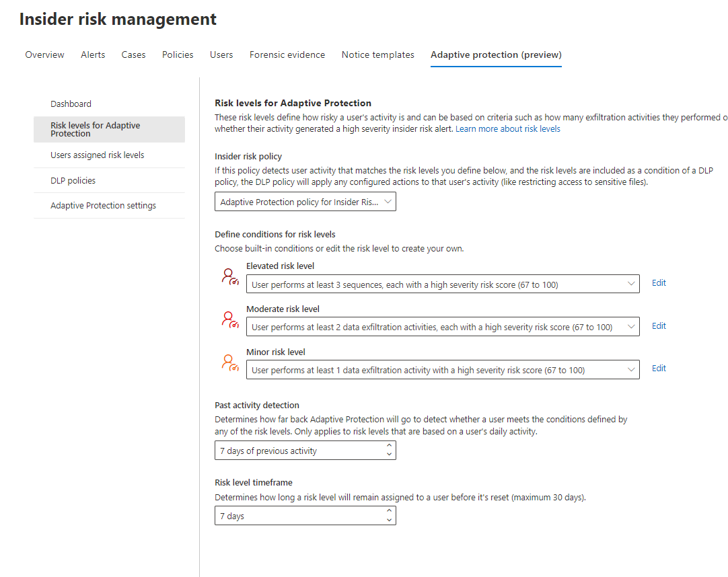
Task: Open Adaptive Protection settings in sidebar
Action: (103, 206)
